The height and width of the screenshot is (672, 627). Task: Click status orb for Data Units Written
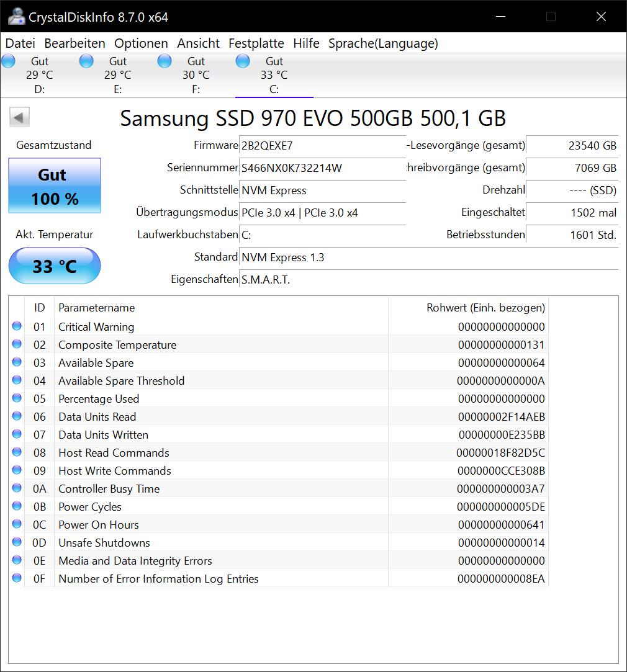(x=17, y=434)
